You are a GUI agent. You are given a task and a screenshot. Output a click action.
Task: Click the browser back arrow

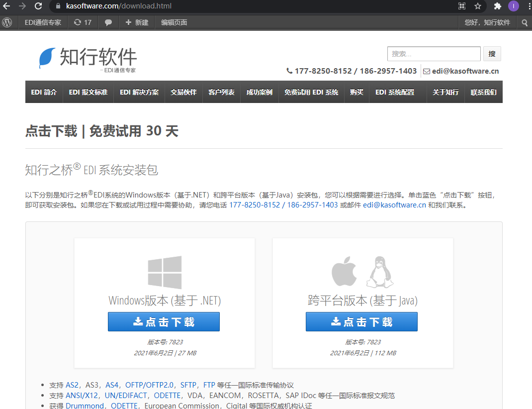click(x=6, y=6)
